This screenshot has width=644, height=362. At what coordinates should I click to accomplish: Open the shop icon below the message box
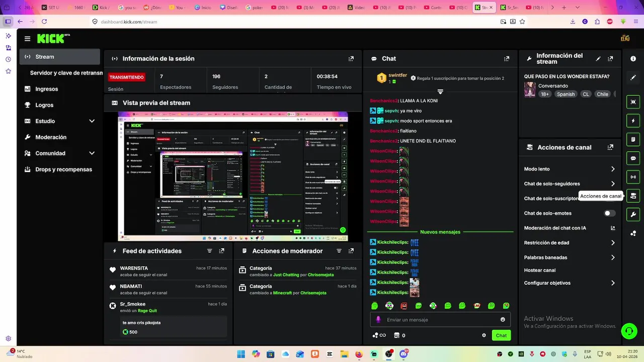click(396, 335)
